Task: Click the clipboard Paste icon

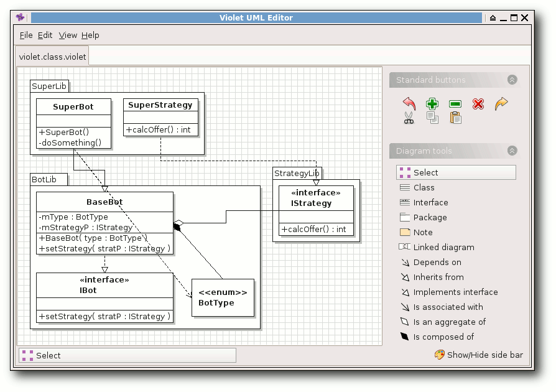Action: 455,118
